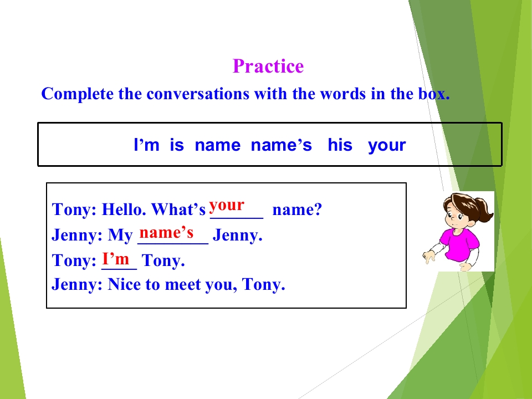532x399 pixels.
Task: Pick the word "his" in the word bank
Action: [x=340, y=146]
